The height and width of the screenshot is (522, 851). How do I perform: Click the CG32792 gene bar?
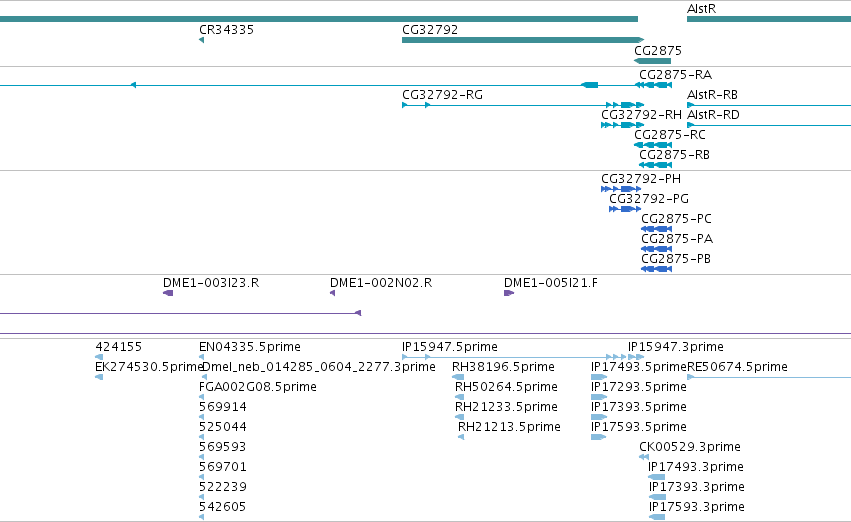[x=523, y=40]
